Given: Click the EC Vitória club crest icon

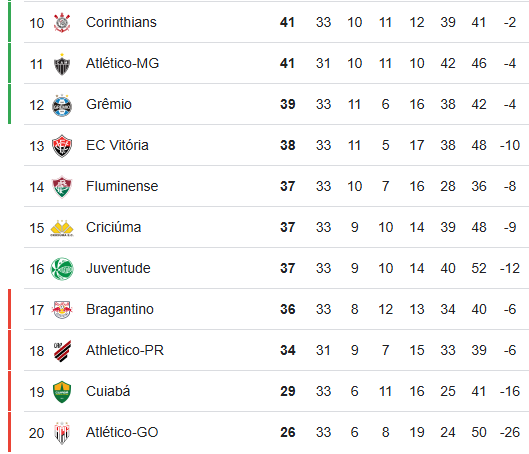Looking at the screenshot, I should coord(62,146).
